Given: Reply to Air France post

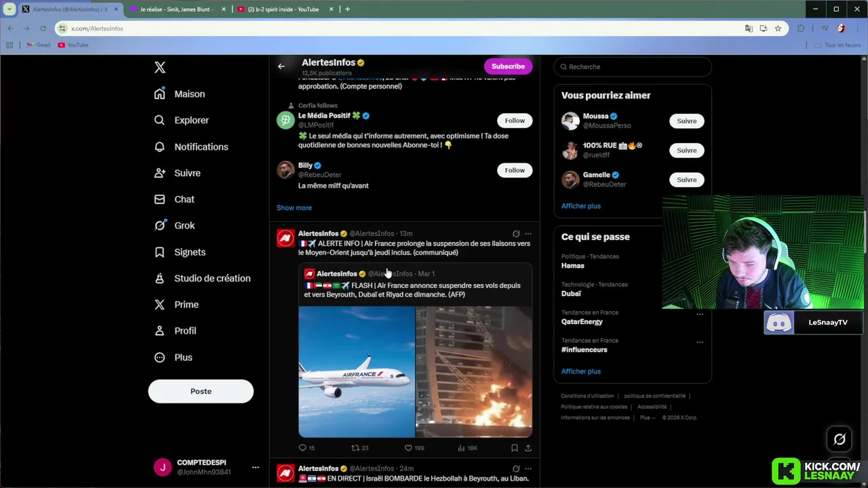Looking at the screenshot, I should click(307, 448).
